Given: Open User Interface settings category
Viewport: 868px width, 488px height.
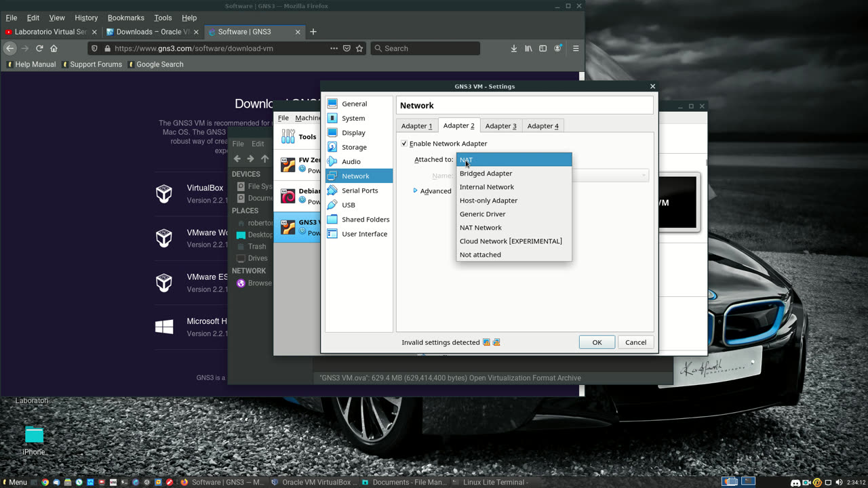Looking at the screenshot, I should (x=357, y=234).
